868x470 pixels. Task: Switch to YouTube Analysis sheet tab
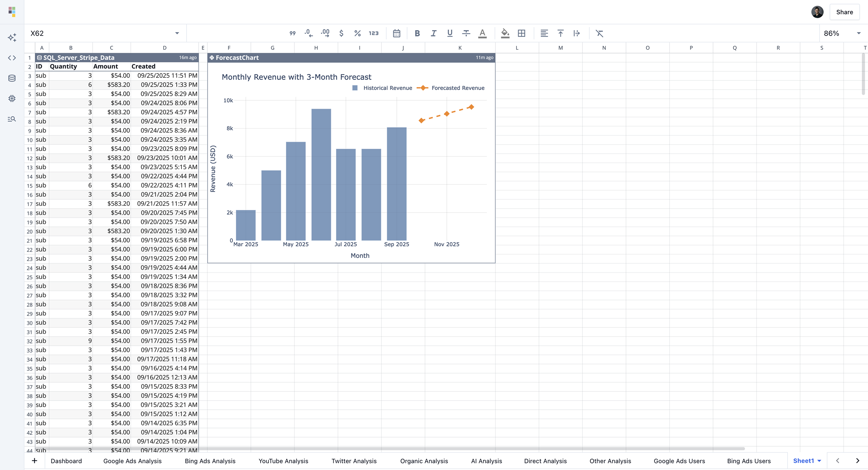283,461
